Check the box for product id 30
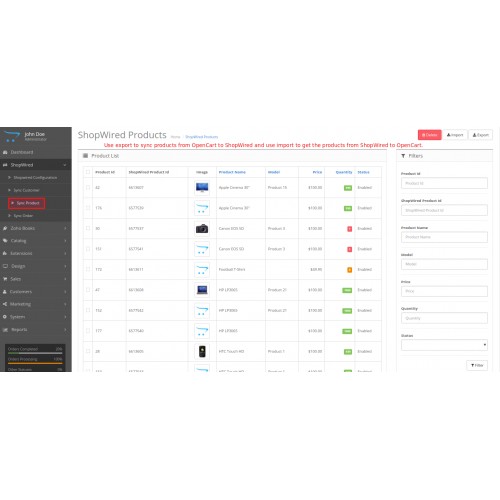 [88, 229]
